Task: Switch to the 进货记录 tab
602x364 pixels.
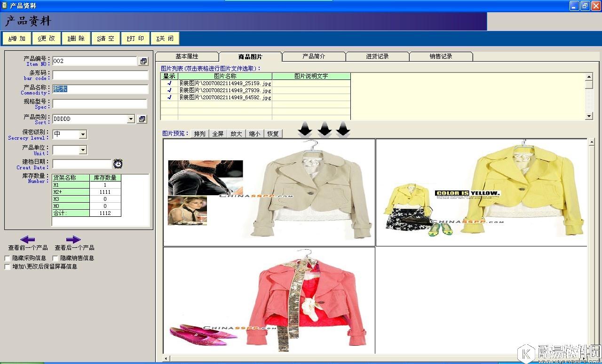Action: click(377, 55)
